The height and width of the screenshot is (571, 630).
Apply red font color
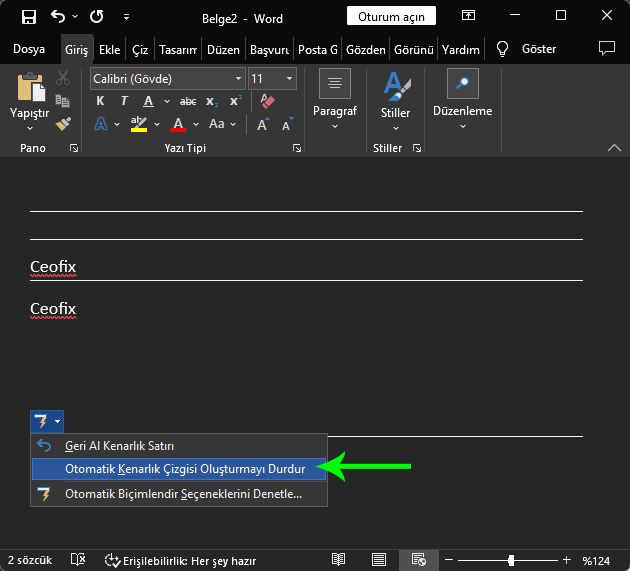[x=178, y=124]
